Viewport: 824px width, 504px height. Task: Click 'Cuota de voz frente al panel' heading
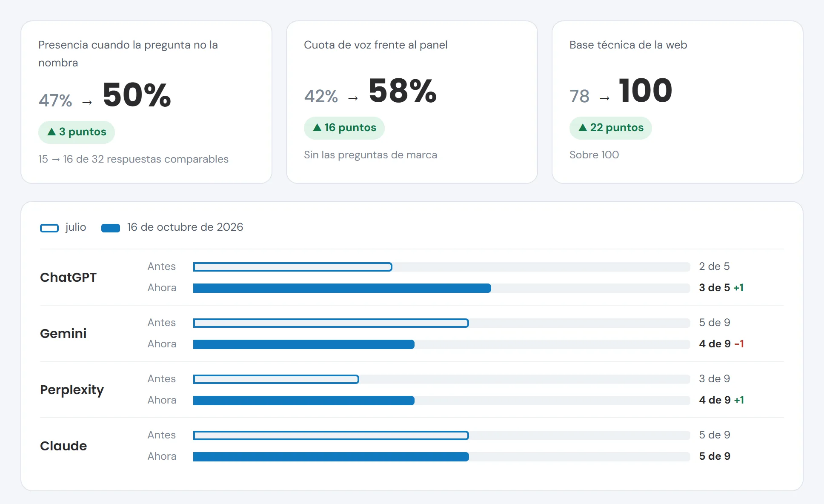coord(376,45)
